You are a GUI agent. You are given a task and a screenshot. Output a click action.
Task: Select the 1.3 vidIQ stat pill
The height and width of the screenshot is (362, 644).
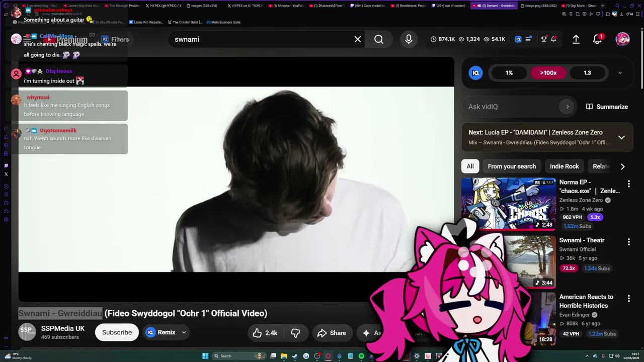587,73
